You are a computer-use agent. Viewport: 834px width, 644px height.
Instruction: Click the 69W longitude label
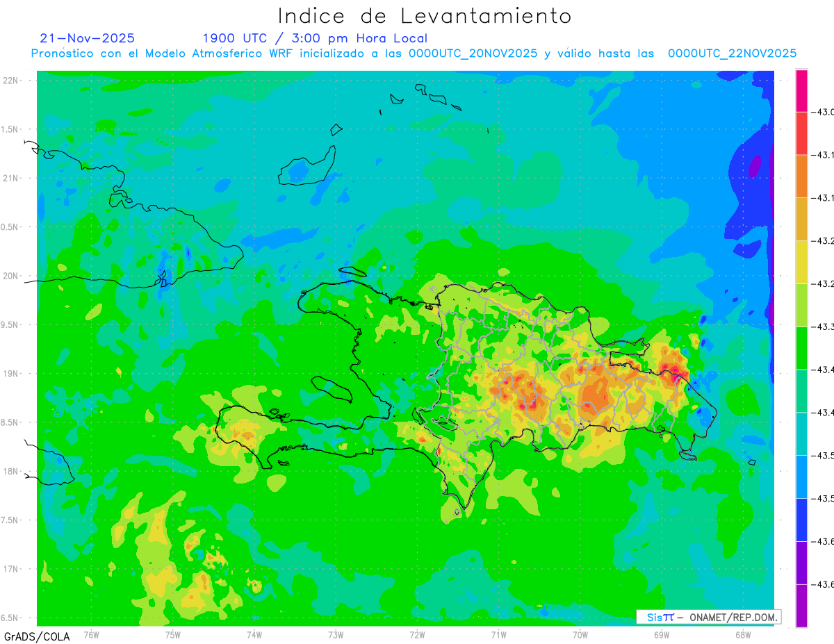click(662, 634)
